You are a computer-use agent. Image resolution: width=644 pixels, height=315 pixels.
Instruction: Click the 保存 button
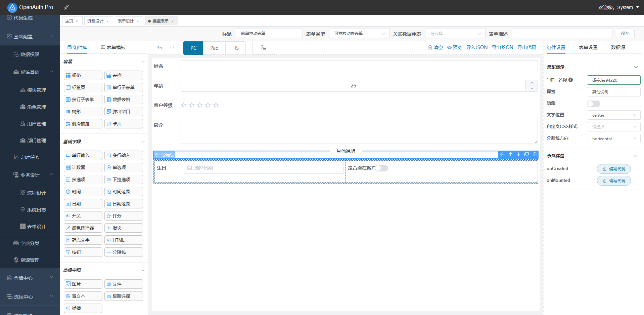coord(625,34)
